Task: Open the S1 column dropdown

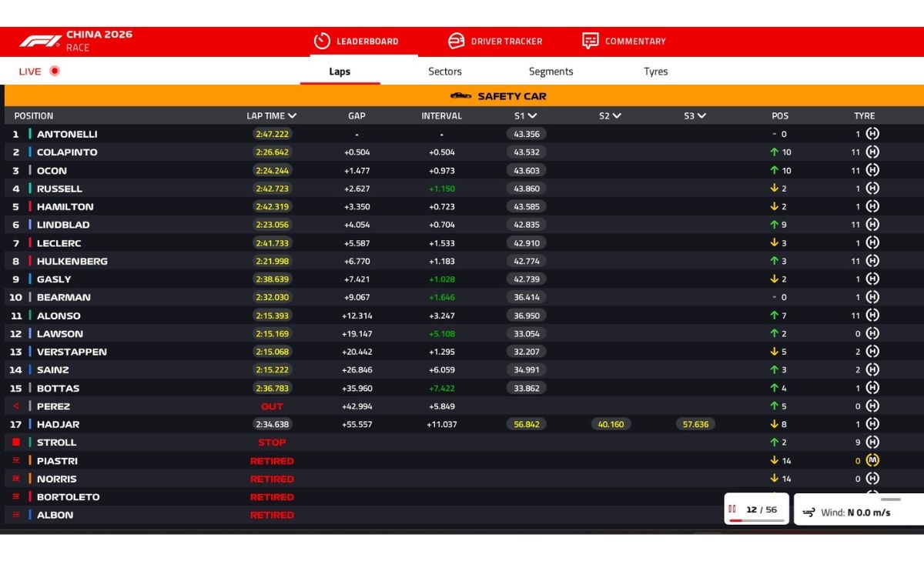Action: click(x=532, y=116)
